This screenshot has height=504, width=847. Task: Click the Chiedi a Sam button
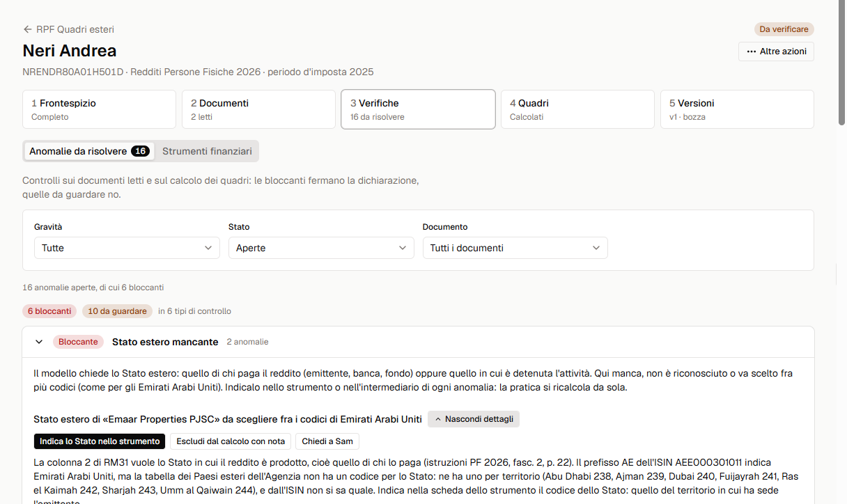point(327,441)
